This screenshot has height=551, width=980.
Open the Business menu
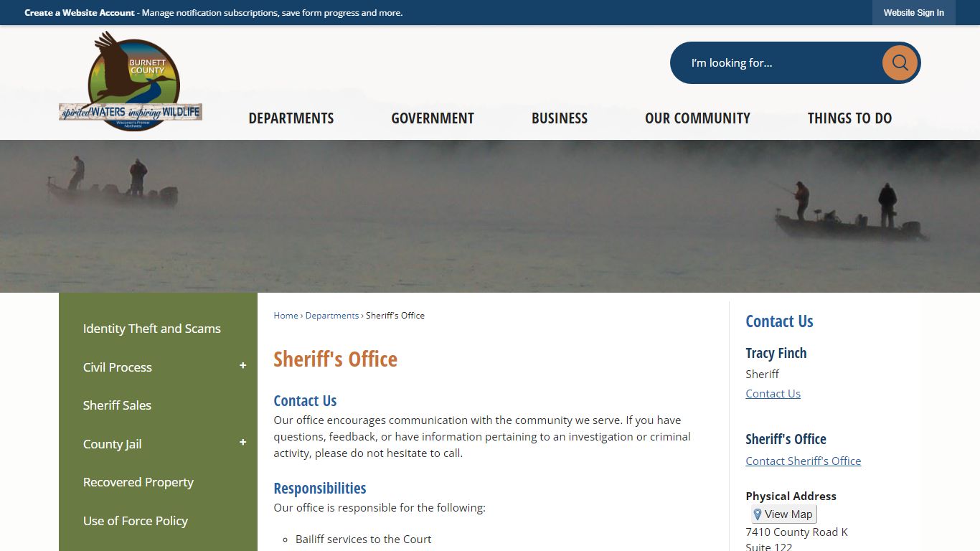click(560, 118)
